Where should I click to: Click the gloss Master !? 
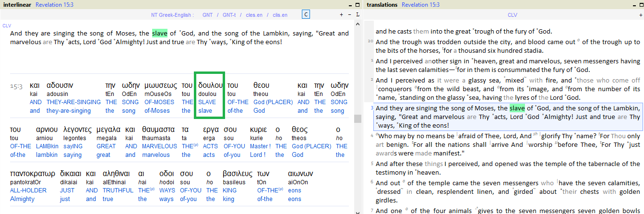[261, 146]
